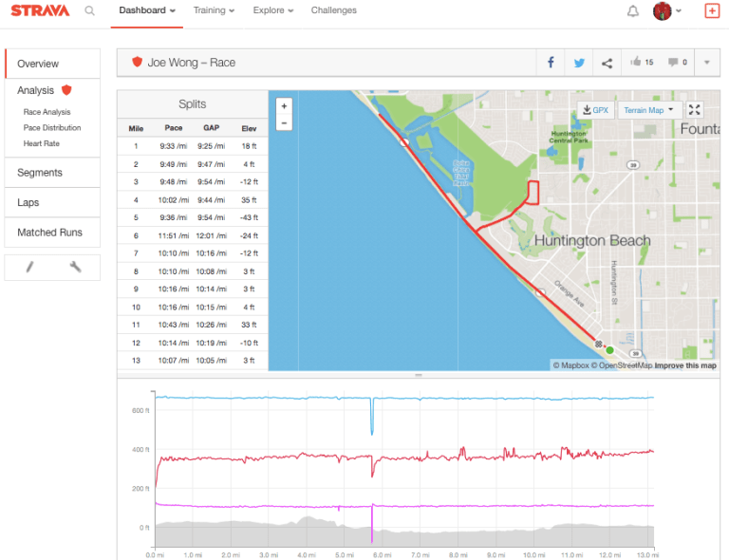Expand the Terrain Map dropdown
This screenshot has width=729, height=560.
[647, 110]
